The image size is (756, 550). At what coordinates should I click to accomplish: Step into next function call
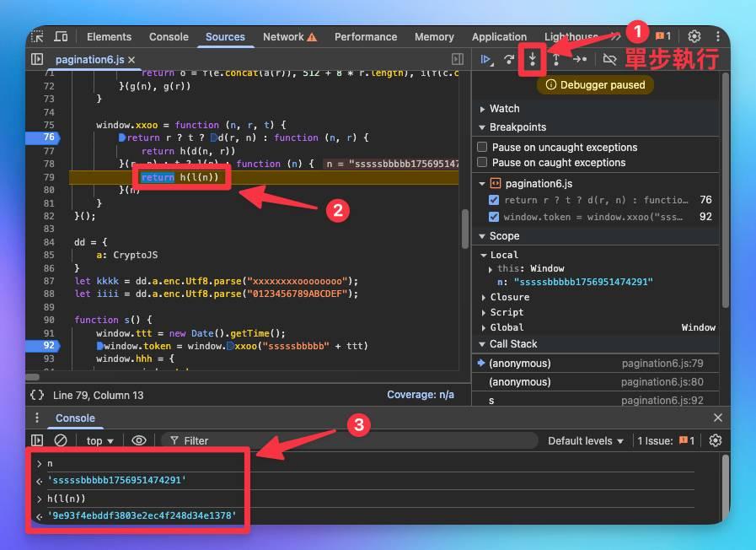(x=533, y=59)
